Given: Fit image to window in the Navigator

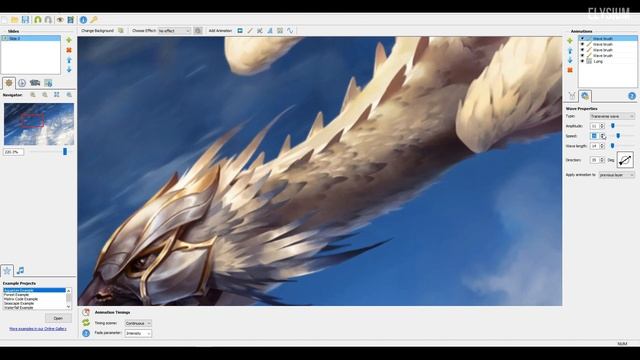Looking at the screenshot, I should (x=57, y=95).
